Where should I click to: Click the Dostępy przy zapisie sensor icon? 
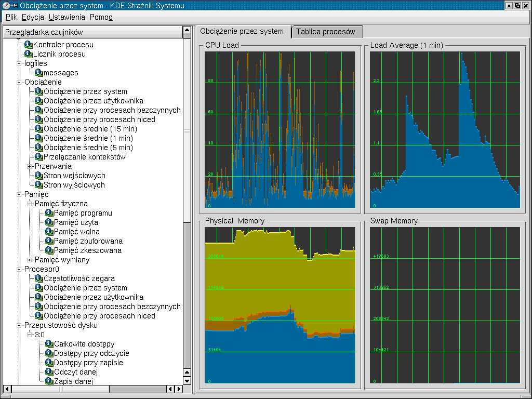(49, 363)
